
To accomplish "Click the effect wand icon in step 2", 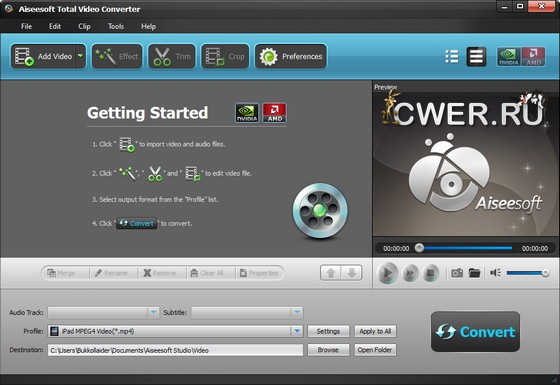I will tap(128, 173).
